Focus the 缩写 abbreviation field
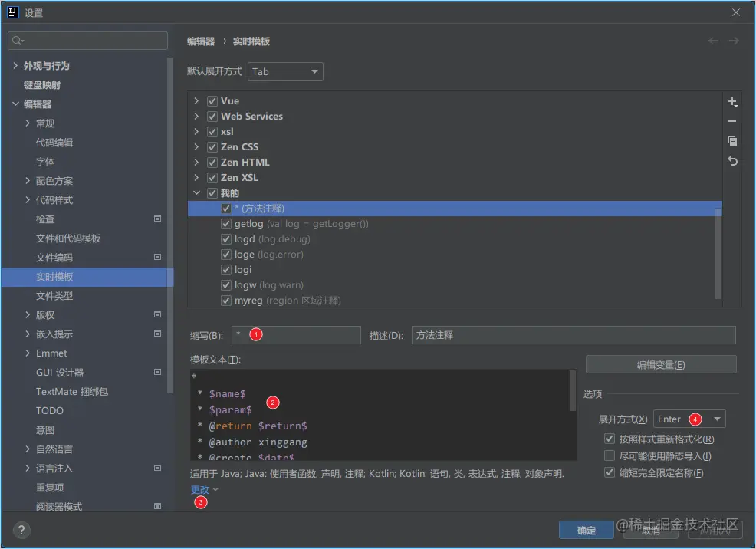This screenshot has height=549, width=756. 296,335
